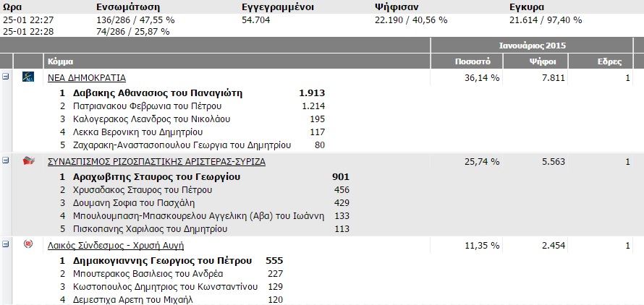Open ΣΥΝΑΣΠΙΣΜΟΣ ΡΙΖΟΣΠΑΣΤΙΚΗΣ ΑΡΙΣΤΕΡΑΣ-ΣΥΡΙΖΑ link

[x=156, y=161]
